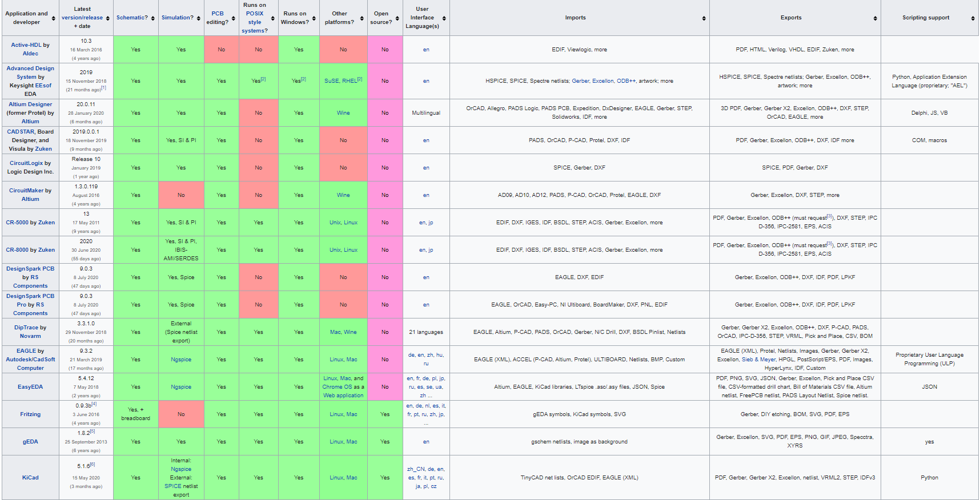Screen dimensions: 980x500
Task: Follow the Ngspice link in EasyEDA row
Action: click(181, 387)
